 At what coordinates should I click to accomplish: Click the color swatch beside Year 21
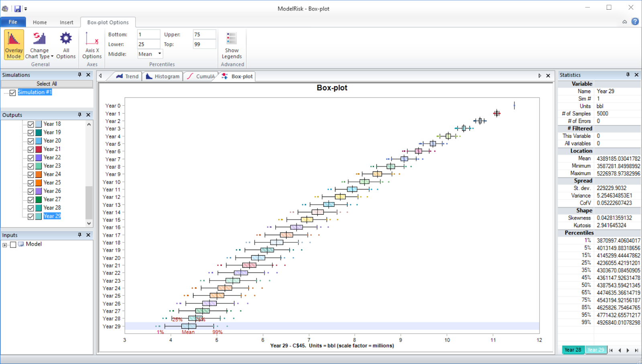click(39, 149)
